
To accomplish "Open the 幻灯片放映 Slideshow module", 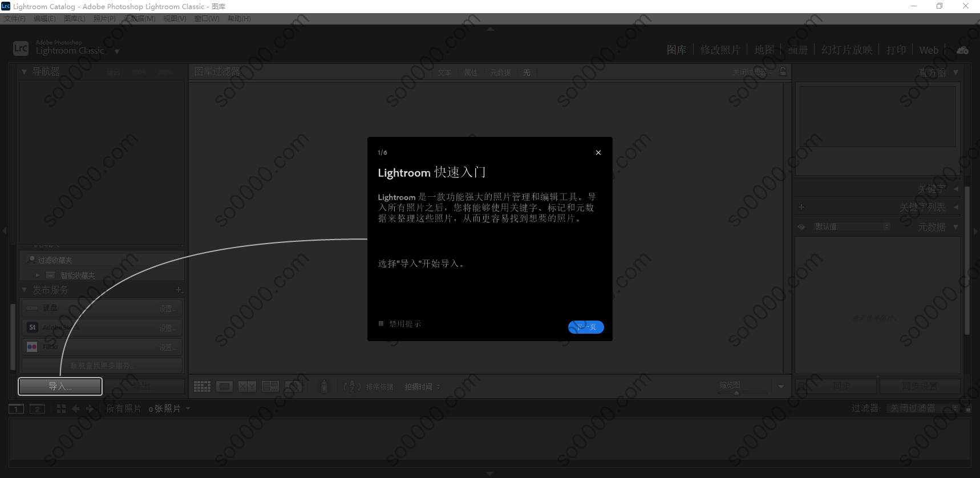I will click(847, 50).
